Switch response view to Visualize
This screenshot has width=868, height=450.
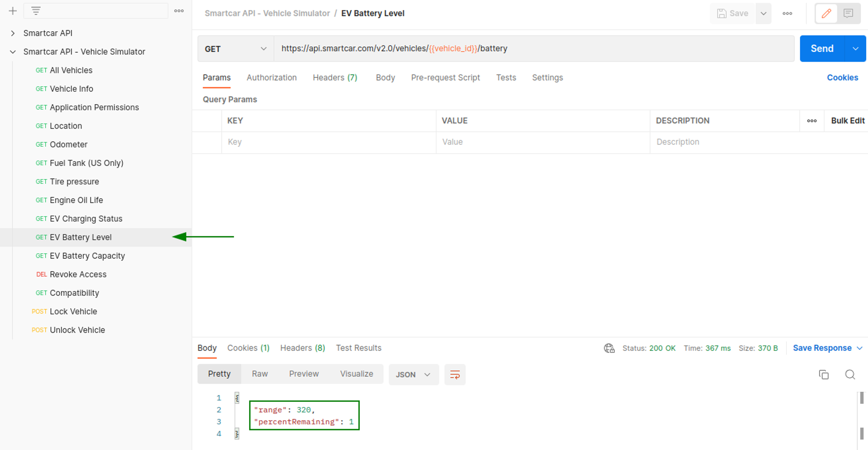(356, 374)
